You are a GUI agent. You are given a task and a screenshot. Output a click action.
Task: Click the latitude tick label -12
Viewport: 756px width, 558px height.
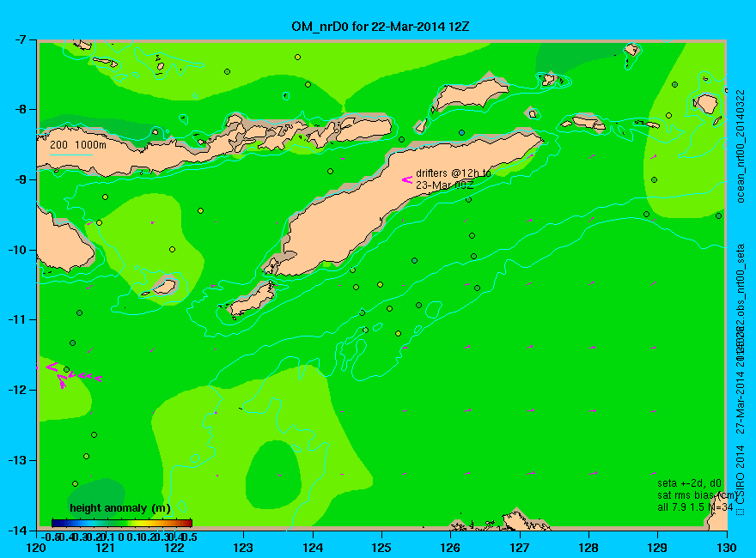tap(16, 390)
